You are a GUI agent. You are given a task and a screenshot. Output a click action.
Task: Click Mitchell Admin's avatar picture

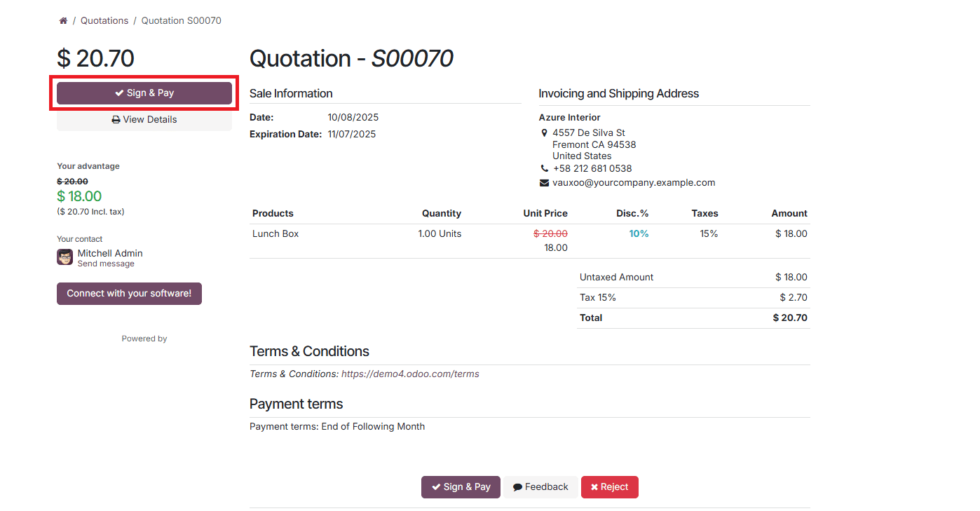[x=65, y=257]
